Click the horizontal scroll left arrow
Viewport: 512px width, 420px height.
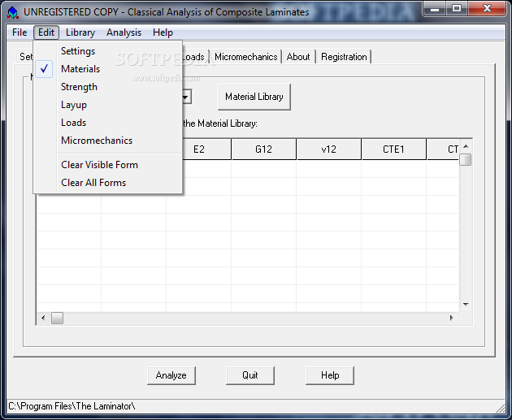(x=43, y=318)
